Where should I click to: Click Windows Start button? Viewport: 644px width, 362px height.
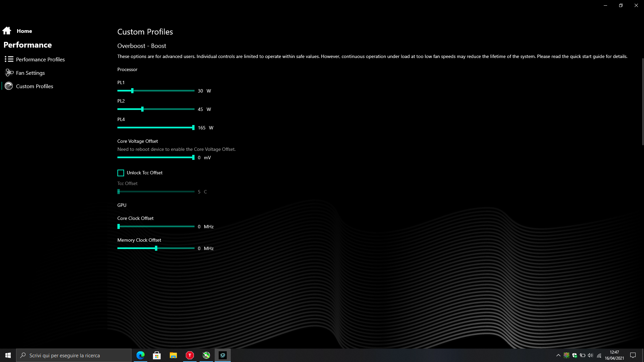[8, 355]
